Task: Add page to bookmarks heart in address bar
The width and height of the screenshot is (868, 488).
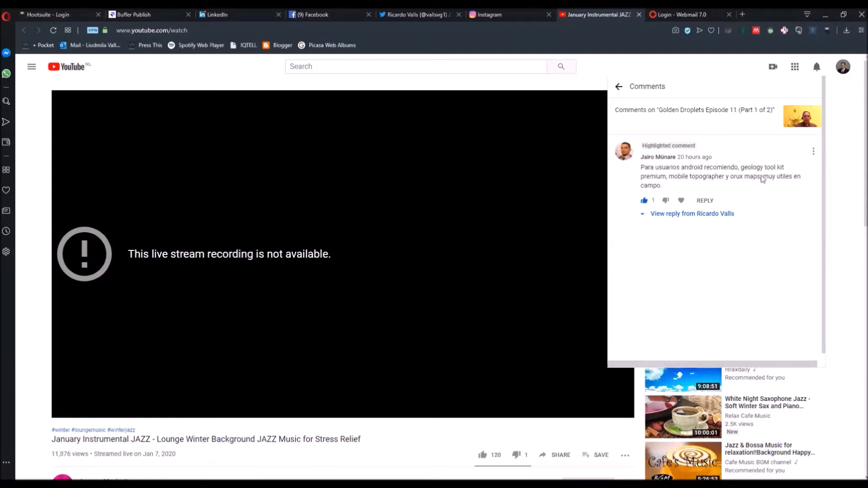Action: [x=711, y=30]
